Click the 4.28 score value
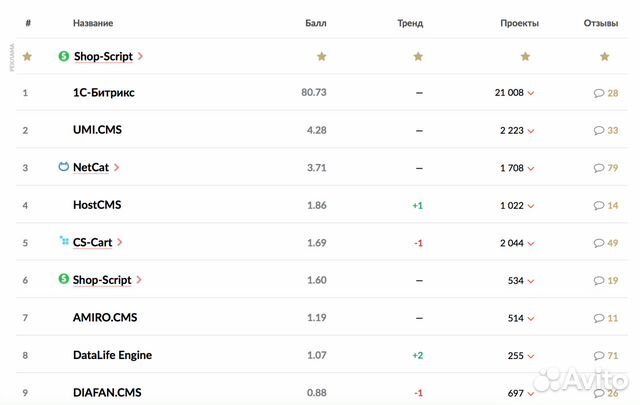Viewport: 640px width, 405px height. click(x=317, y=130)
